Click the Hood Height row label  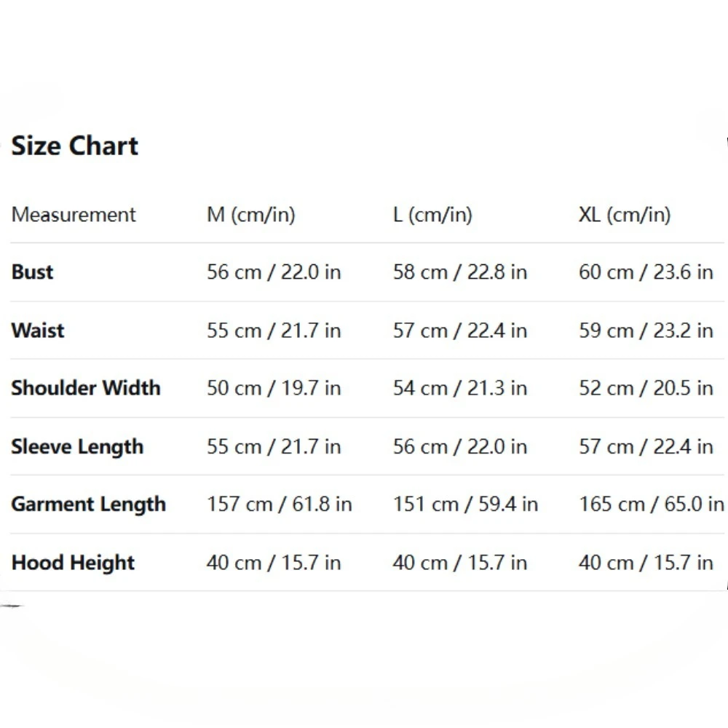74,563
